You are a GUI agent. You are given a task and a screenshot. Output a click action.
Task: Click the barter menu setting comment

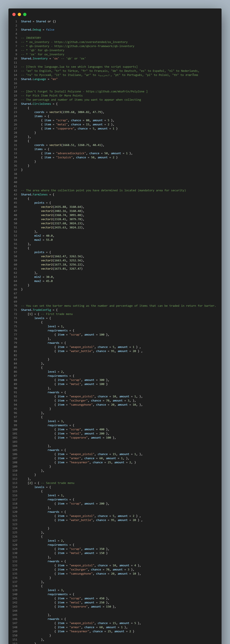(118, 306)
